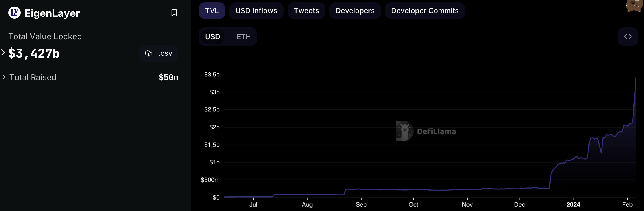Click the $500m y-axis label
Image resolution: width=644 pixels, height=211 pixels.
(x=210, y=180)
